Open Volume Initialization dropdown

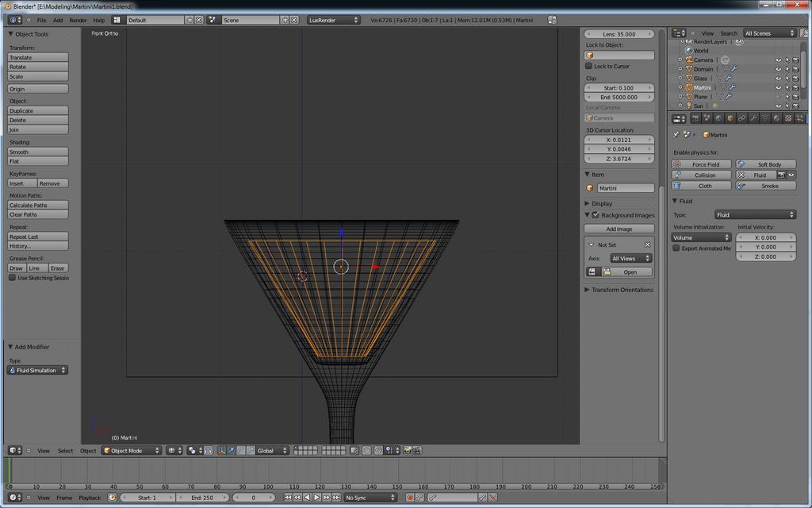pos(701,237)
